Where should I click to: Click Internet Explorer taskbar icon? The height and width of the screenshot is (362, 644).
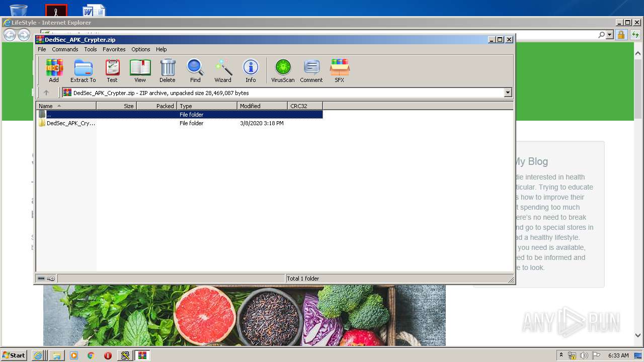(x=38, y=355)
